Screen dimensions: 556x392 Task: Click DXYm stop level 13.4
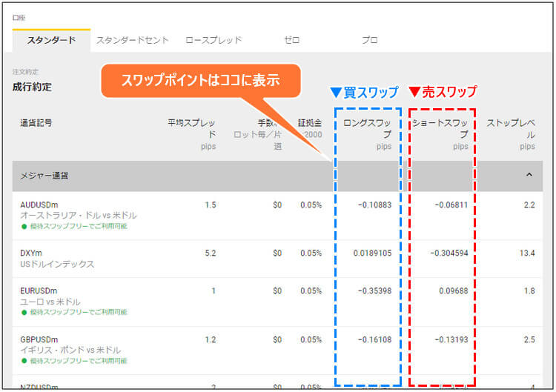(x=527, y=253)
